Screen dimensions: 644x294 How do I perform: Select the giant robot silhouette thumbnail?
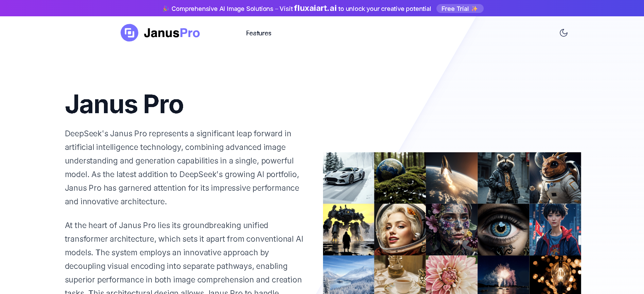click(x=348, y=229)
